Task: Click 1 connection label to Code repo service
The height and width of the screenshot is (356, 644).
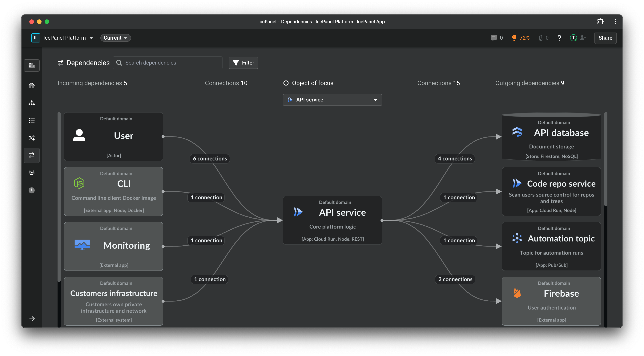Action: 459,197
